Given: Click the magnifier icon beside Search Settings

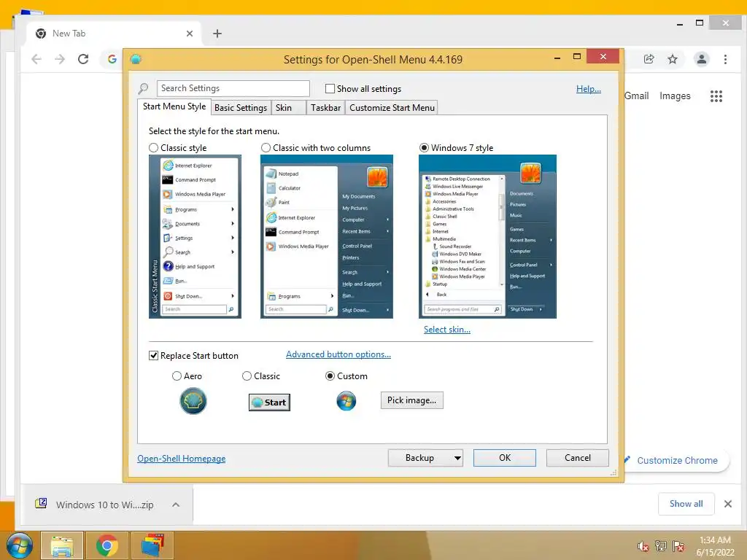Looking at the screenshot, I should [144, 88].
